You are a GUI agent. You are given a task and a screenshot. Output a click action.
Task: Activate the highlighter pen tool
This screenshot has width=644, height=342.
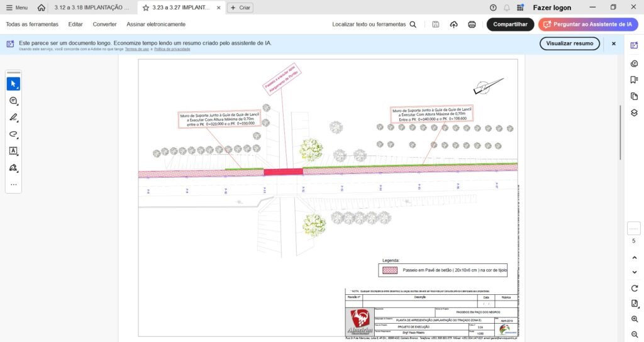pyautogui.click(x=13, y=118)
